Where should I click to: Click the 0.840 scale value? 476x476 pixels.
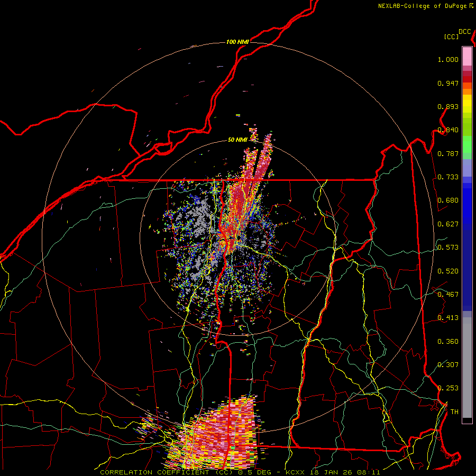point(448,130)
